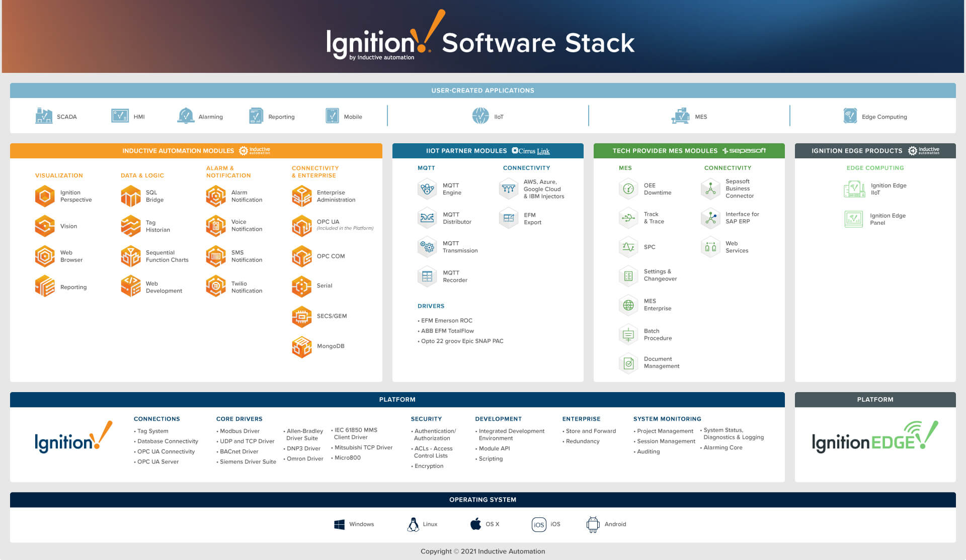
Task: Click the Ignition Edge platform logo
Action: (x=875, y=436)
